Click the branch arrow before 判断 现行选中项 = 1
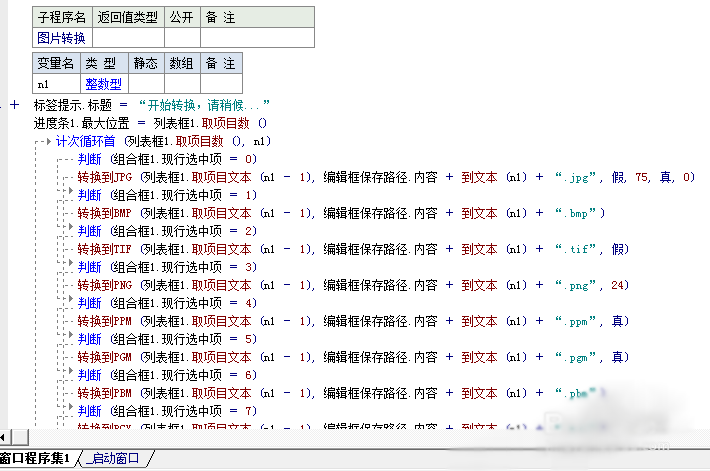This screenshot has width=710, height=471. click(69, 194)
